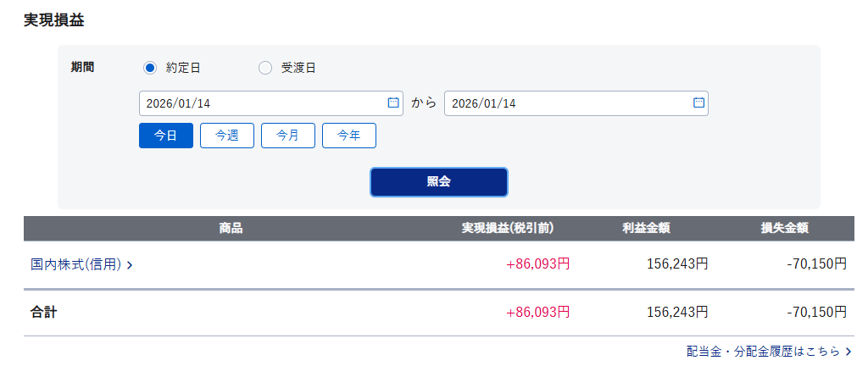Open the start date calendar picker
Image resolution: width=868 pixels, height=366 pixels.
[393, 103]
